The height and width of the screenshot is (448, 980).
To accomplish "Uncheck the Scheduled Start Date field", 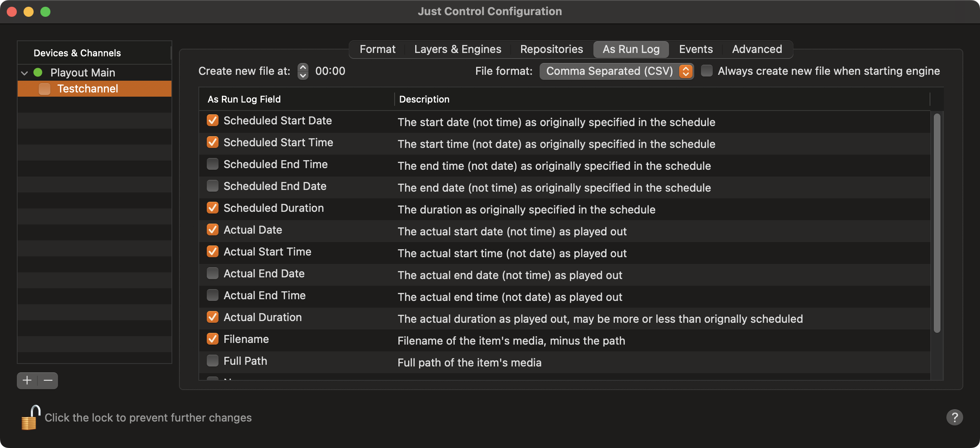I will (213, 120).
